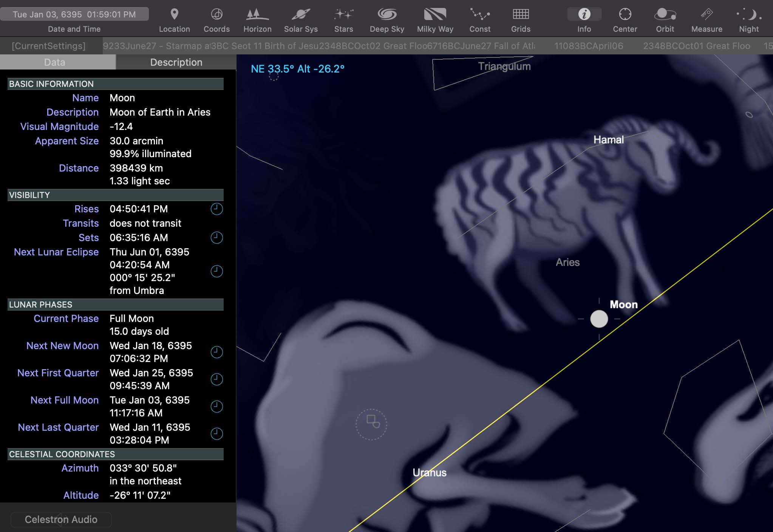Click the dashed deep-sky object marker
Screen dimensions: 773x532
(x=371, y=424)
